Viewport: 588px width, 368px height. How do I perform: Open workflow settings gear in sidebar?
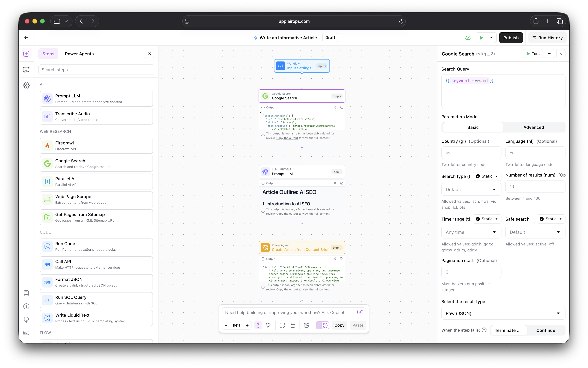[26, 85]
